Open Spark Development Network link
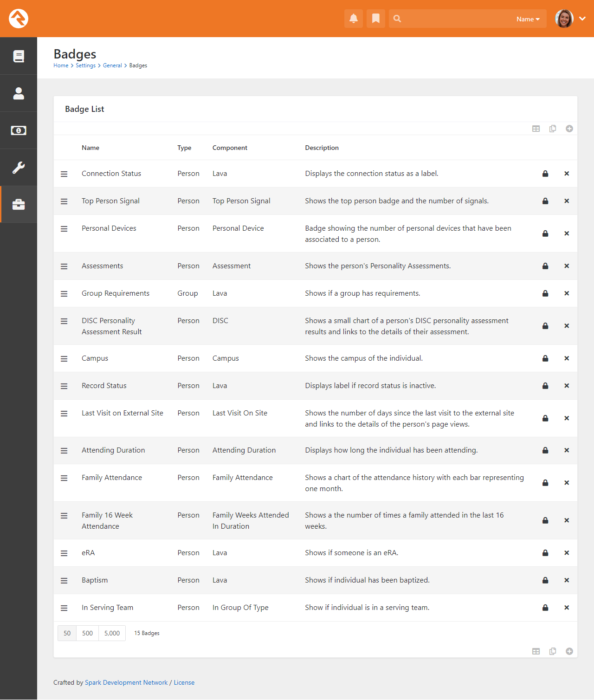 click(126, 682)
